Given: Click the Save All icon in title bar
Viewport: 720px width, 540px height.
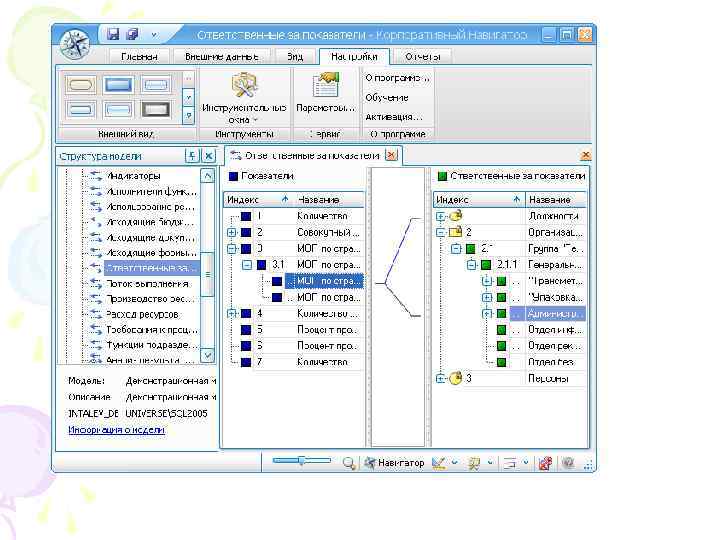Looking at the screenshot, I should (133, 34).
